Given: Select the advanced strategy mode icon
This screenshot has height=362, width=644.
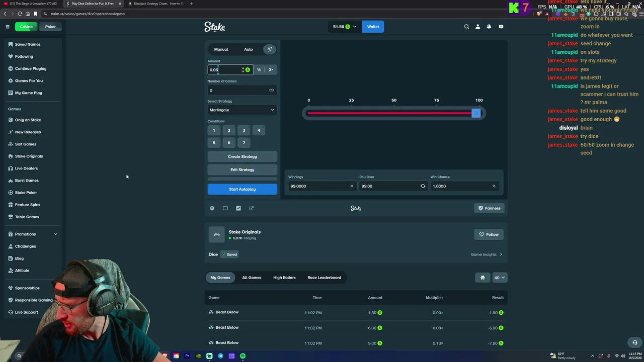Looking at the screenshot, I should [270, 49].
